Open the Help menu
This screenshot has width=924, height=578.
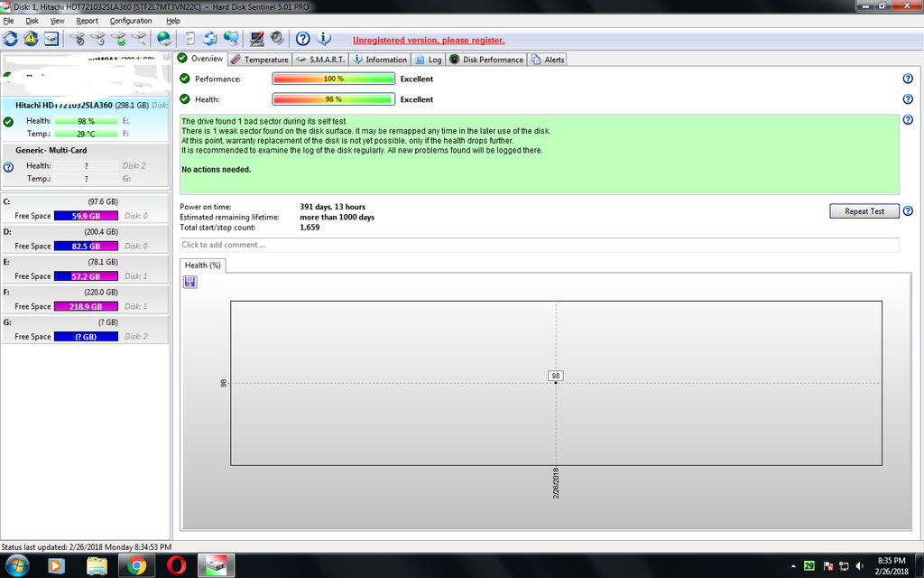coord(172,21)
